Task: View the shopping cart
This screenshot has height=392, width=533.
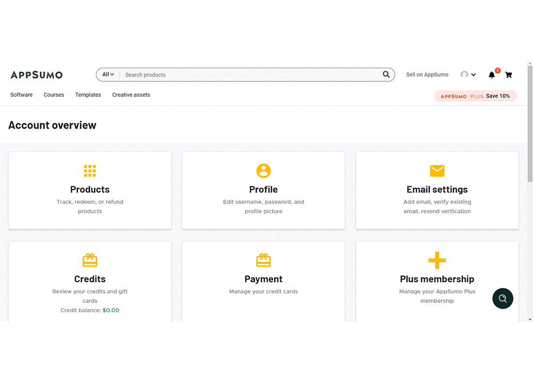Action: (508, 75)
